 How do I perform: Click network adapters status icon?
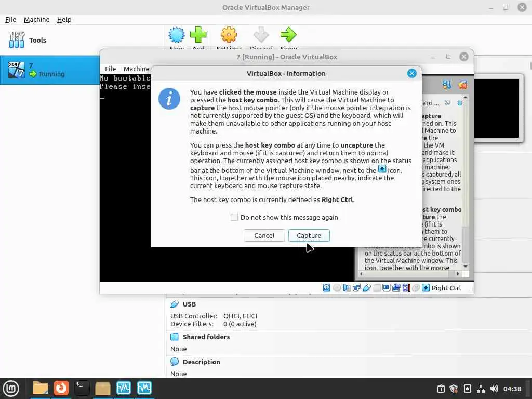[x=356, y=288]
